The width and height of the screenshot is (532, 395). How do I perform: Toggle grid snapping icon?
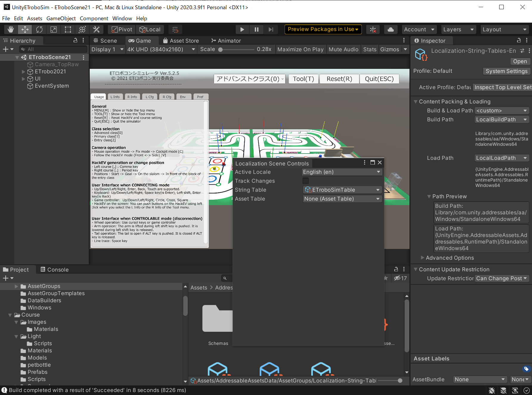(175, 30)
